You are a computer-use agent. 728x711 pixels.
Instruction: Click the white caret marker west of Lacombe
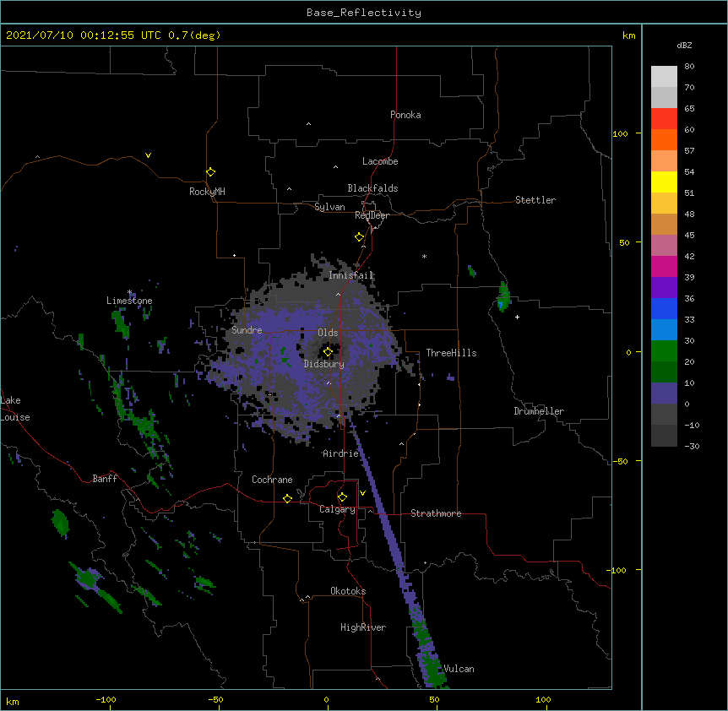[x=335, y=167]
